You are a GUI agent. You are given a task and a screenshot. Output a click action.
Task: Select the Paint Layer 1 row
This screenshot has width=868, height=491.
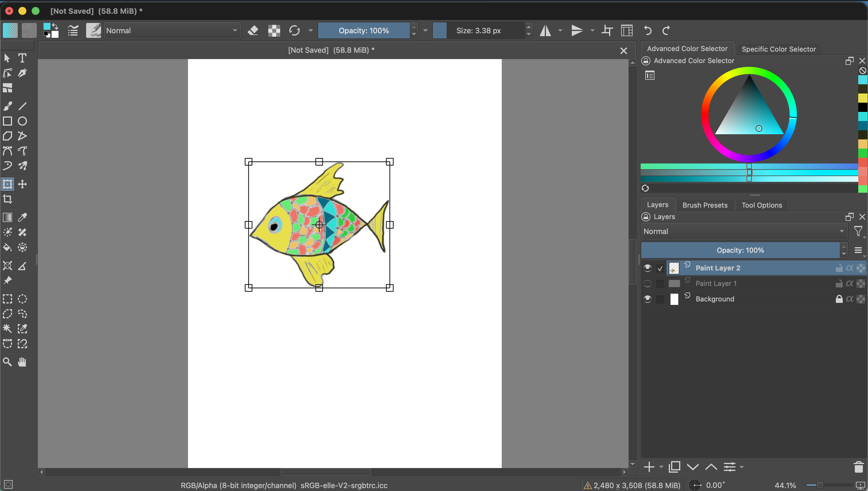[x=754, y=284]
